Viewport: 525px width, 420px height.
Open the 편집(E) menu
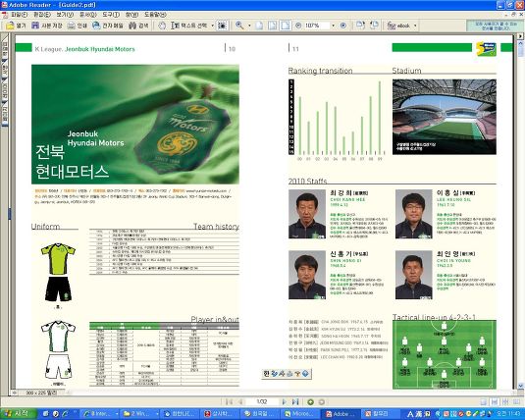tap(42, 15)
